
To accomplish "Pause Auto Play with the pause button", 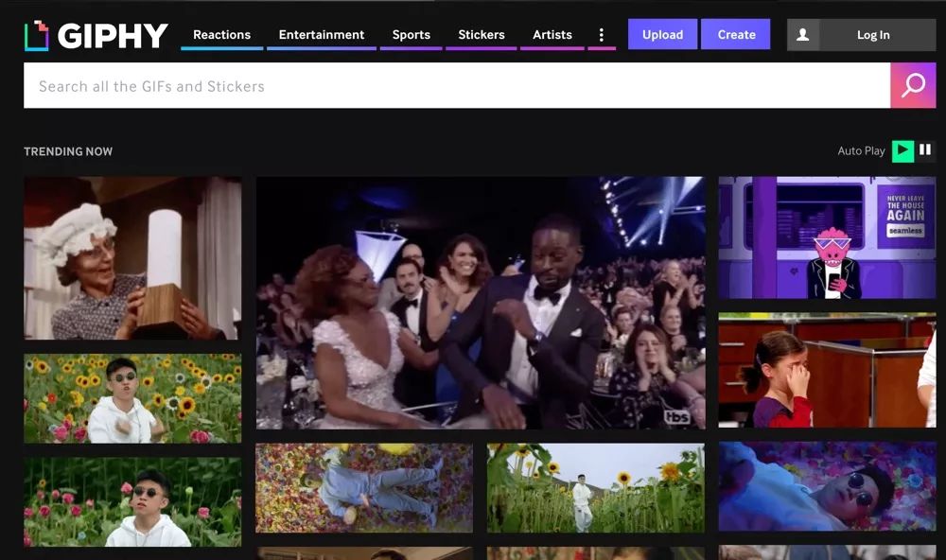I will pyautogui.click(x=925, y=150).
